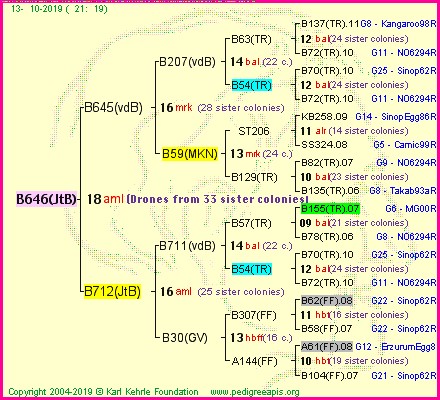Select the B645(vdB) pedigree node
Image resolution: width=440 pixels, height=400 pixels.
(113, 107)
